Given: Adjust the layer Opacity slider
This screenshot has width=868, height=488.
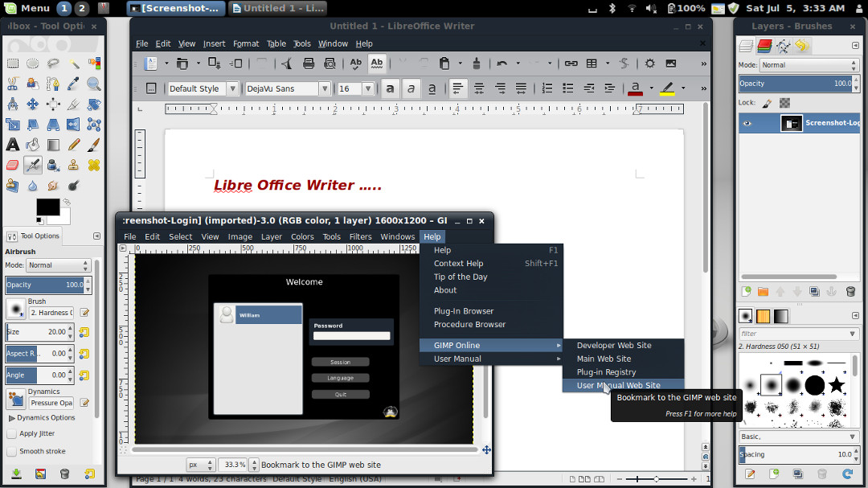Looking at the screenshot, I should [796, 84].
